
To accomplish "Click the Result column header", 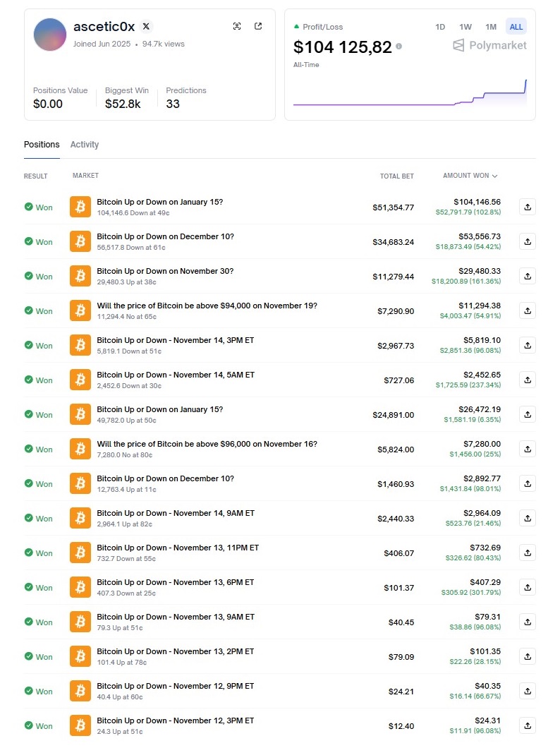I will (x=36, y=176).
